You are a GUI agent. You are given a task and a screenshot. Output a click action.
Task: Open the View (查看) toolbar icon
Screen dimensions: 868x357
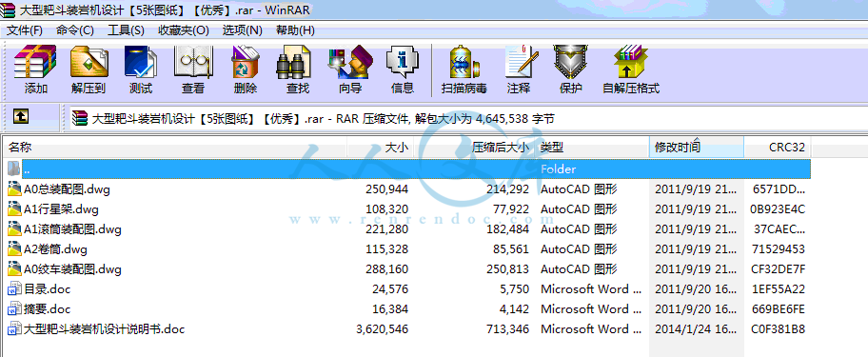point(192,69)
